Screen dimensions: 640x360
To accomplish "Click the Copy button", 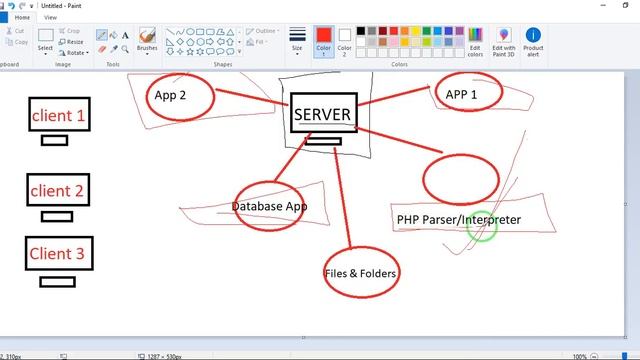I will tap(17, 42).
